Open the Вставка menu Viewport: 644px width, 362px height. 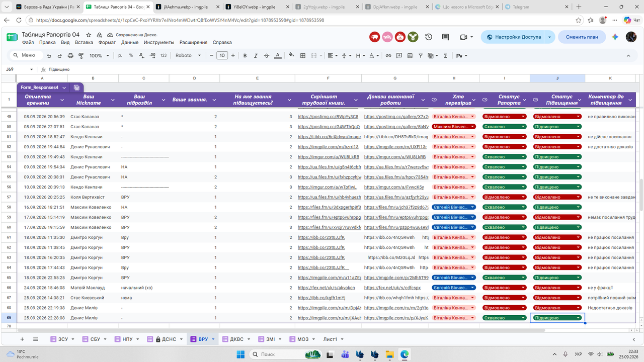[x=84, y=43]
